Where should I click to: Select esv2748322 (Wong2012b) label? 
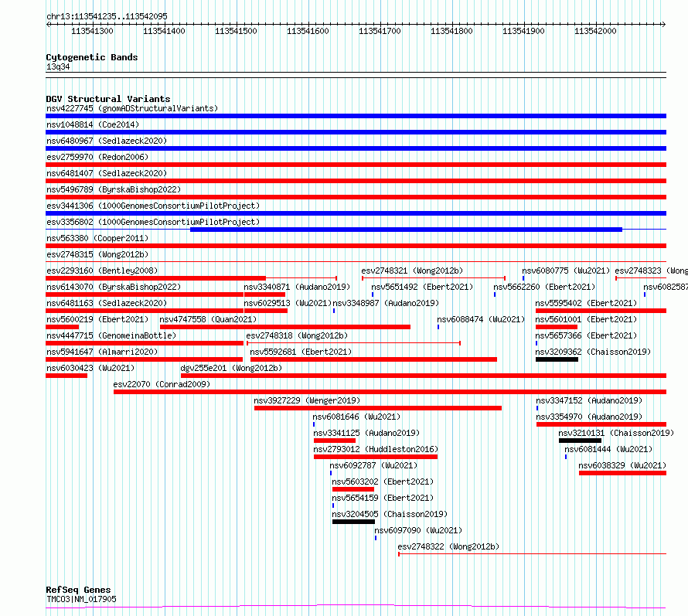point(448,546)
